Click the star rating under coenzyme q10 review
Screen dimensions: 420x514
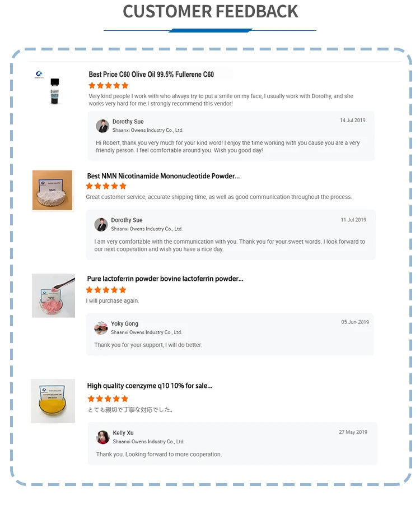tap(108, 399)
